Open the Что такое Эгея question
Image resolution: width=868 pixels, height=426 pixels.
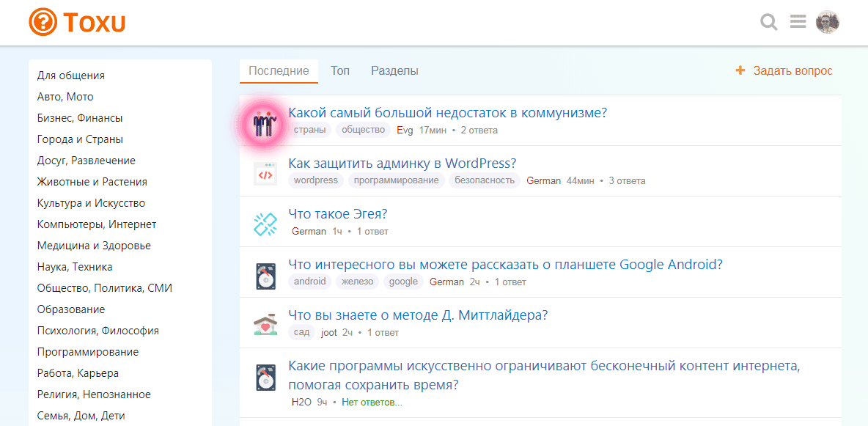pos(337,214)
